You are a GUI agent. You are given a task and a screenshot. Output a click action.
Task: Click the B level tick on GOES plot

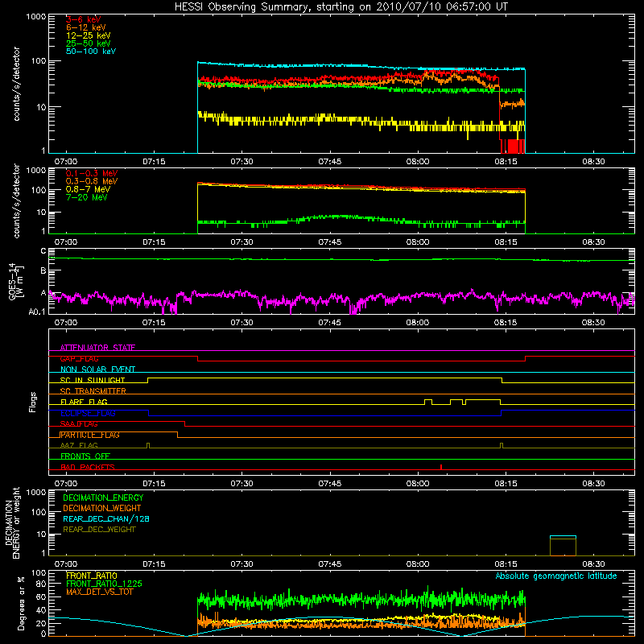tap(43, 270)
